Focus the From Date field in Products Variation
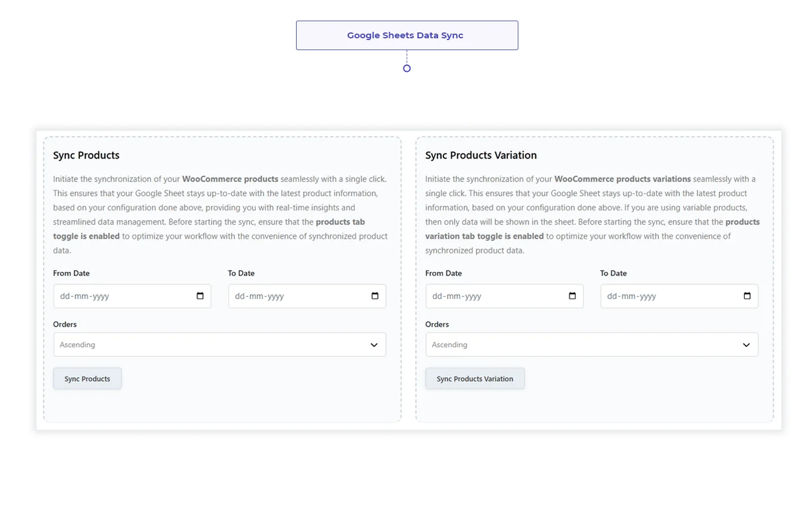 click(x=504, y=296)
